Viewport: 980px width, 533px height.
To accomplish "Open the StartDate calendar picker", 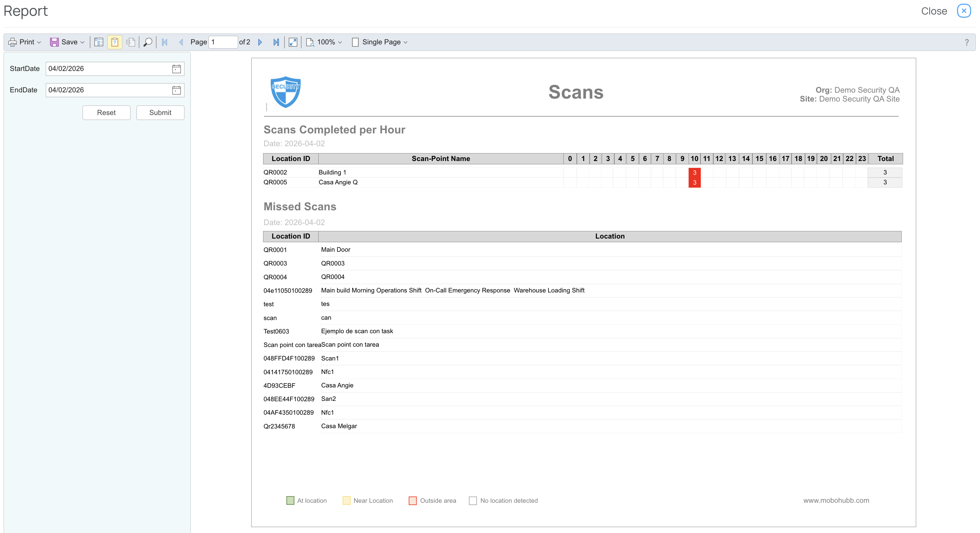I will (176, 69).
